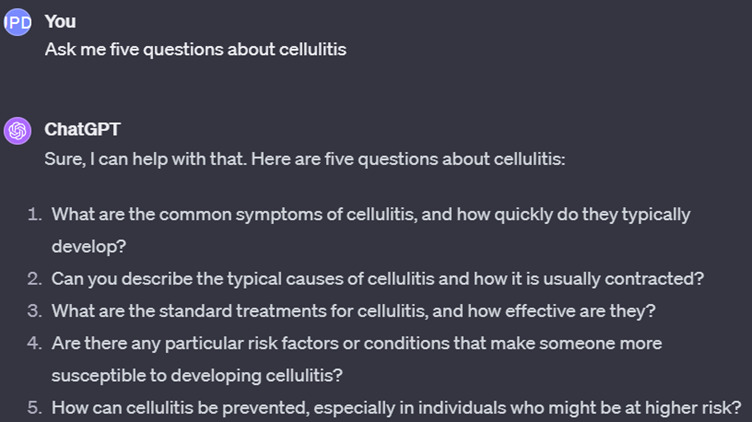Screen dimensions: 752x422
Task: Select the "You" sender name
Action: coord(60,22)
